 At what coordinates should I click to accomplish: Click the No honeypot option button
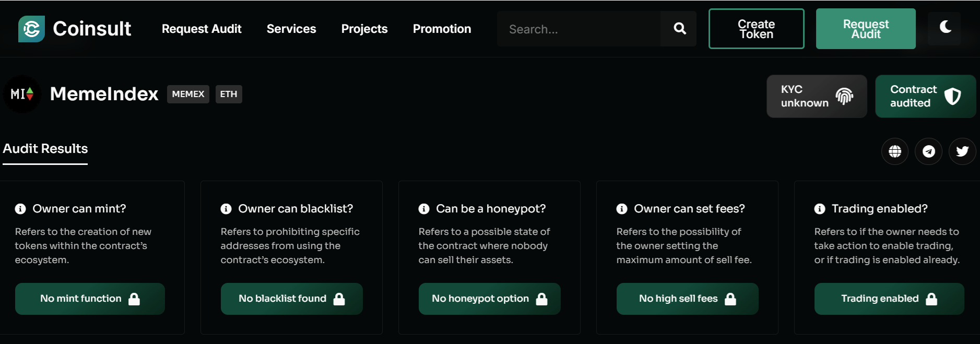489,299
